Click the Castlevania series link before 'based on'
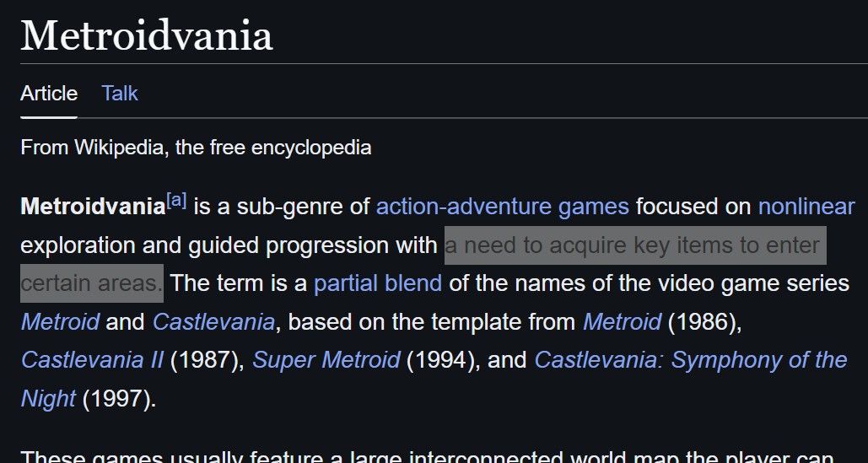868x463 pixels. [x=213, y=321]
